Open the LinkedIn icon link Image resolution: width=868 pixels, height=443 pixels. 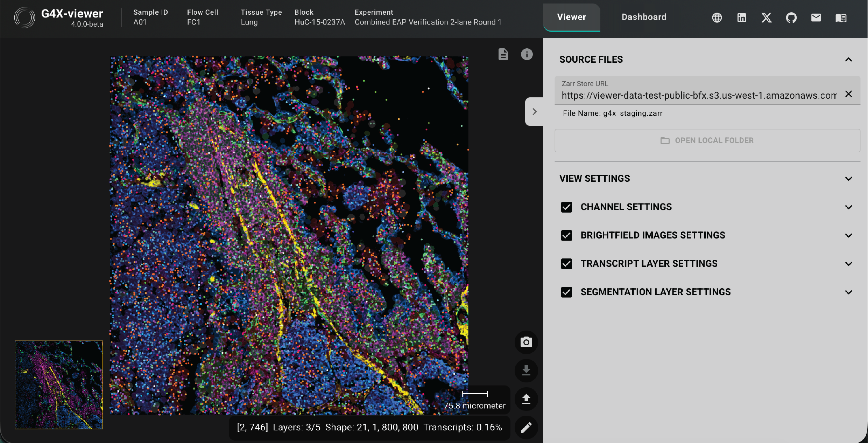click(742, 18)
